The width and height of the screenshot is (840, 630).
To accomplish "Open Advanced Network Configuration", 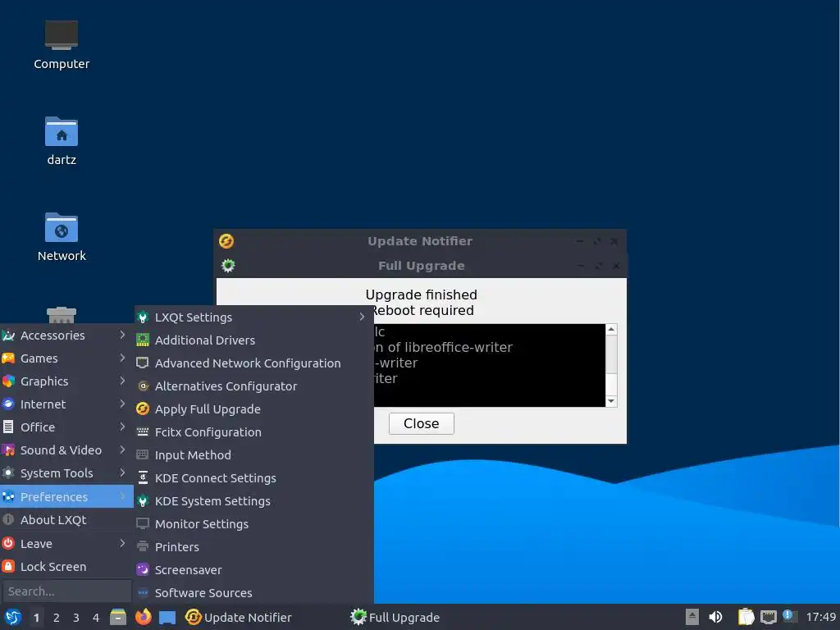I will 254,363.
